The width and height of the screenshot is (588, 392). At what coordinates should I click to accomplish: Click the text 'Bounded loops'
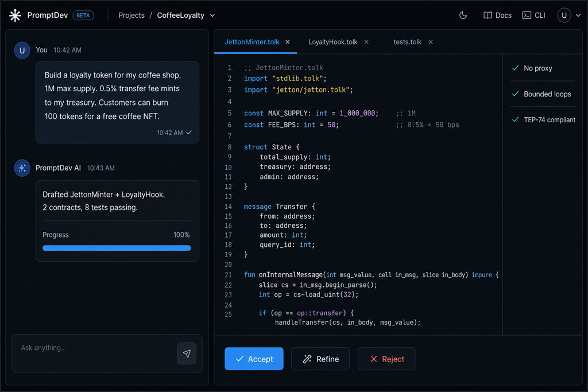547,94
